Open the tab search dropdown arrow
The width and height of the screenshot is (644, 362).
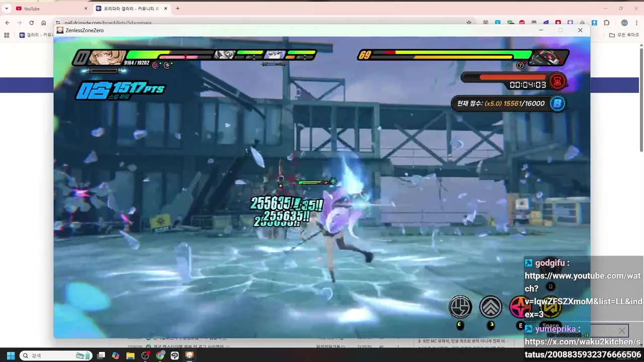7,9
